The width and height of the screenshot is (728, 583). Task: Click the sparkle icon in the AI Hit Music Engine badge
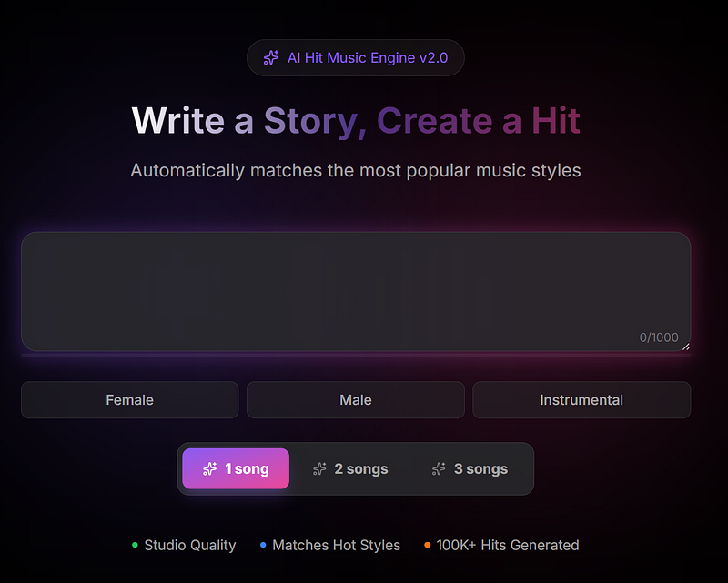(271, 58)
